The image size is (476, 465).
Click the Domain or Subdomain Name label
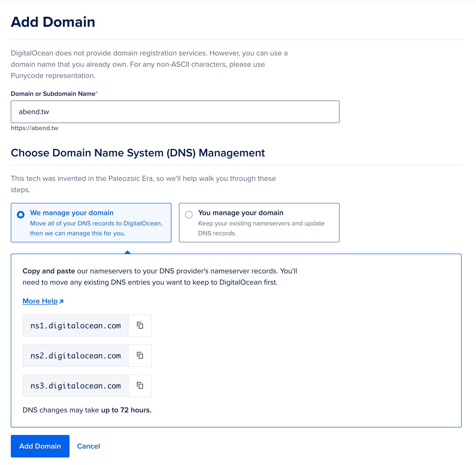pyautogui.click(x=53, y=94)
